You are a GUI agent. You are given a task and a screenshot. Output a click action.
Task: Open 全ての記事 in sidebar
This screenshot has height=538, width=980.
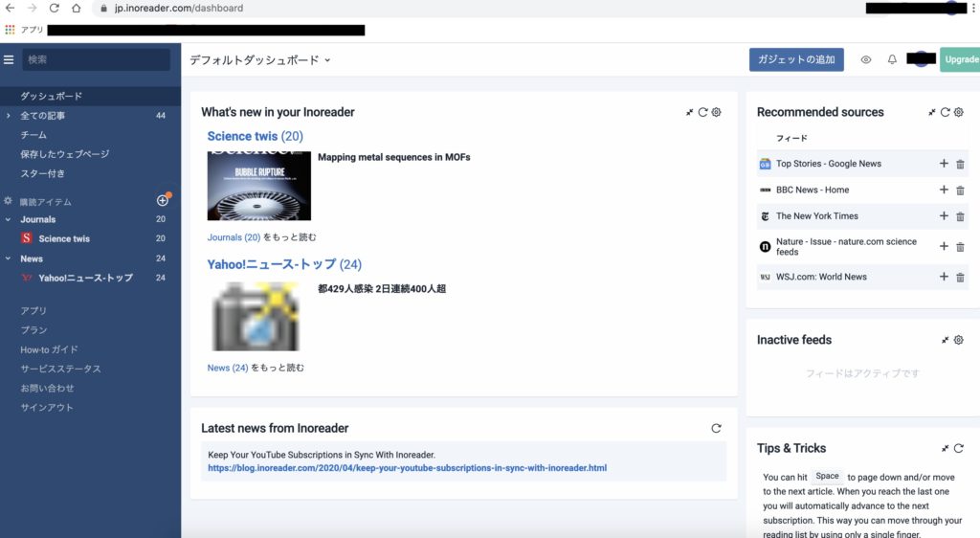tap(42, 116)
